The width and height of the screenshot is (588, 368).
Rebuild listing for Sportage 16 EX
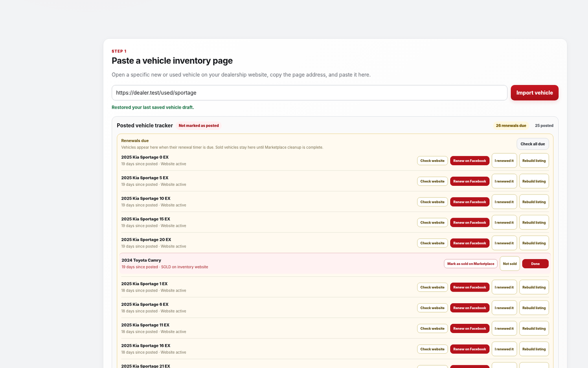(534, 350)
